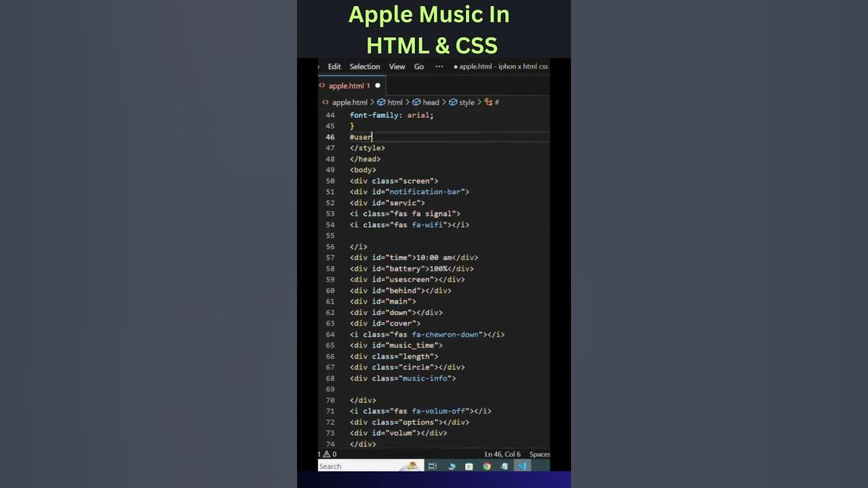The width and height of the screenshot is (868, 488).
Task: Click 'music_time' id on line 65
Action: pyautogui.click(x=412, y=346)
